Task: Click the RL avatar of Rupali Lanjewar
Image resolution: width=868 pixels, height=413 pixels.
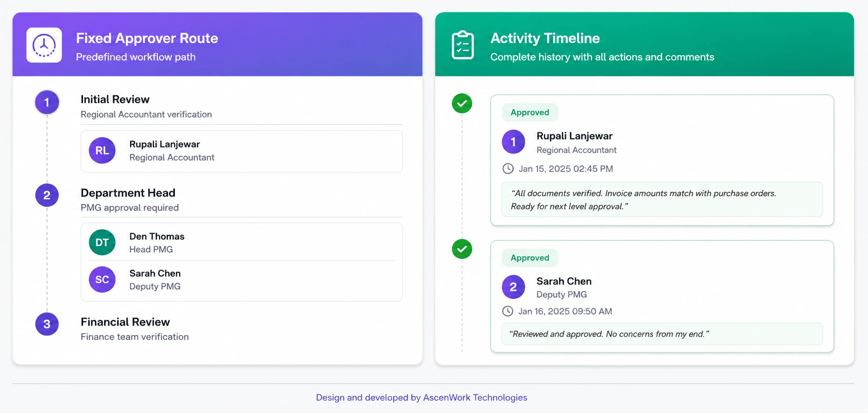Action: coord(102,150)
